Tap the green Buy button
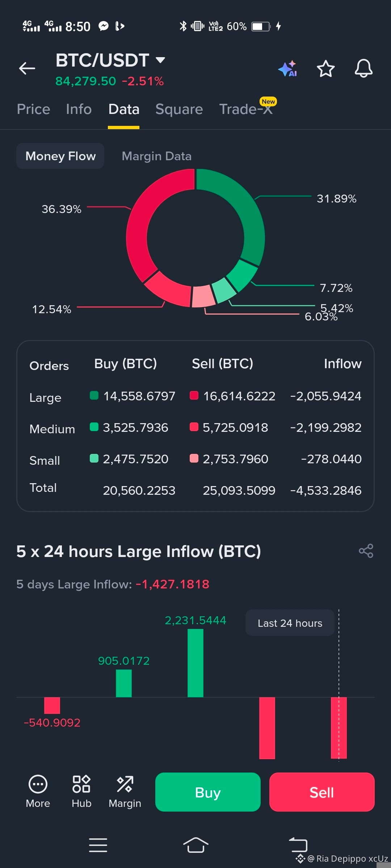The image size is (391, 868). [x=208, y=792]
